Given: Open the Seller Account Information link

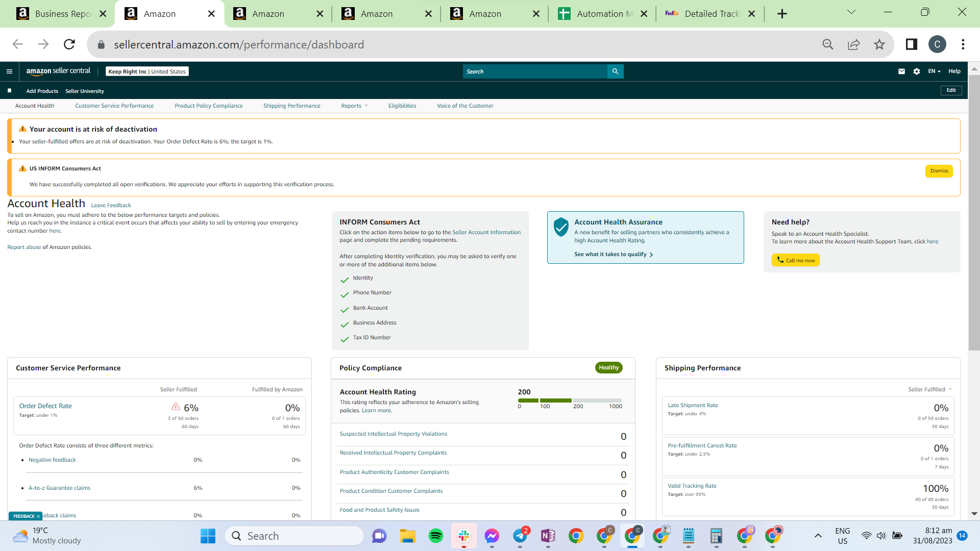Looking at the screenshot, I should (486, 232).
